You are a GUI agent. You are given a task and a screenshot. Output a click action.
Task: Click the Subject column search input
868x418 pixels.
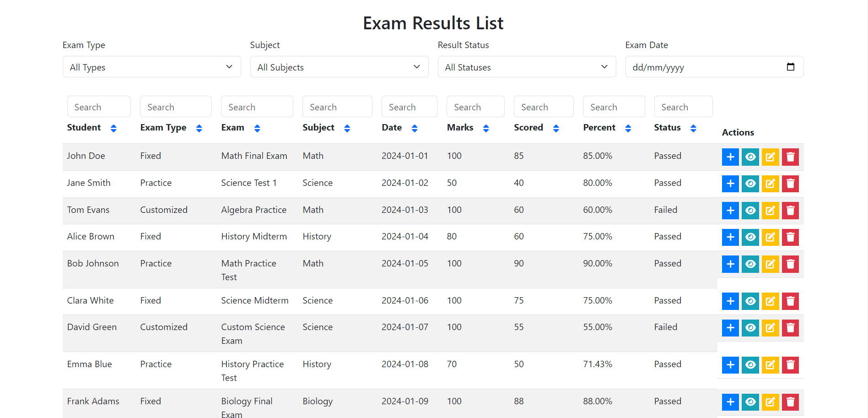[337, 107]
